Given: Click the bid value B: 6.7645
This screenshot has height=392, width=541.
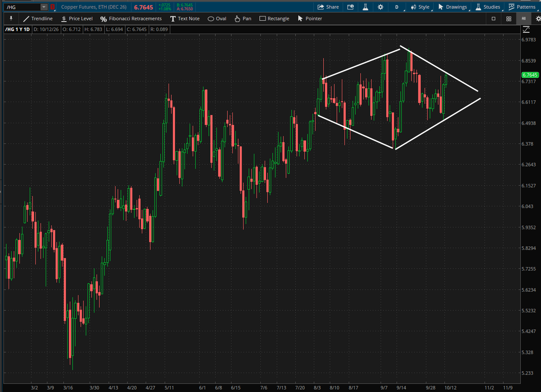Looking at the screenshot, I should (x=184, y=5).
